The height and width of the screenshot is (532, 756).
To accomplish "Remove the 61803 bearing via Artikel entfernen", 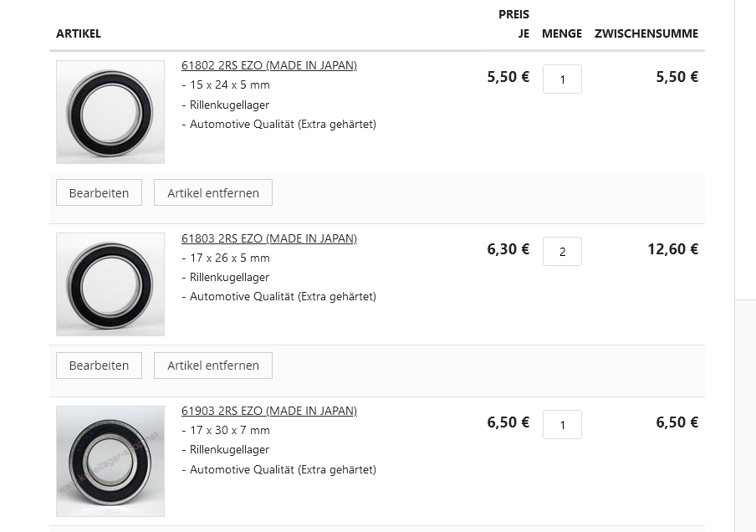I will (x=213, y=366).
